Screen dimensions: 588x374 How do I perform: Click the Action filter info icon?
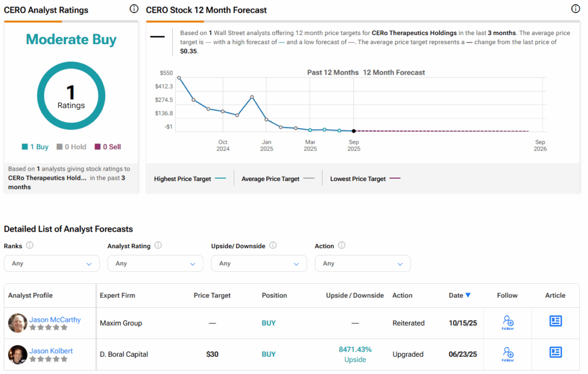342,245
